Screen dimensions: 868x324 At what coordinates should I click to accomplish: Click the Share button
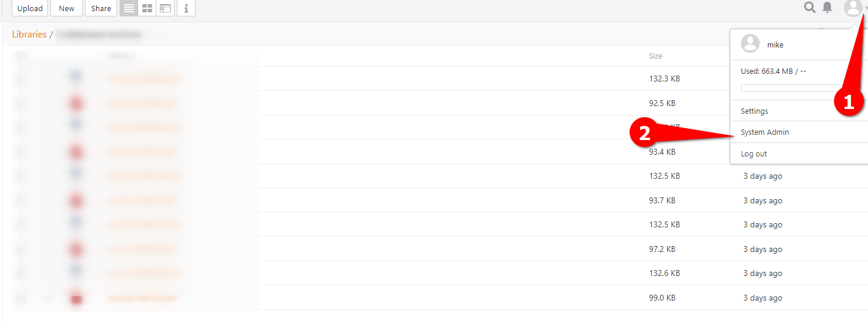(101, 8)
